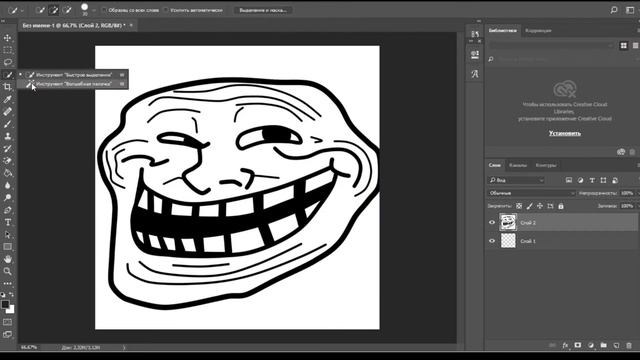Screen dimensions: 640x360
Task: Change the screen mode
Action: click(7, 334)
